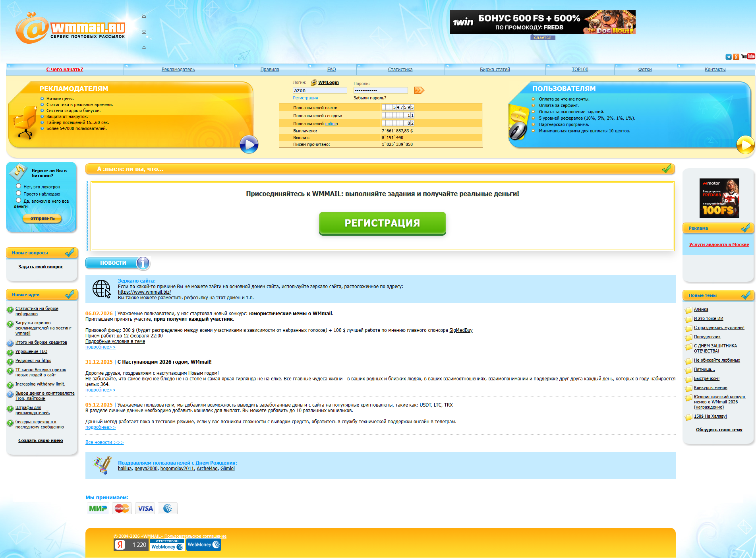
Task: Click the envelope mail icon in header
Action: click(144, 32)
